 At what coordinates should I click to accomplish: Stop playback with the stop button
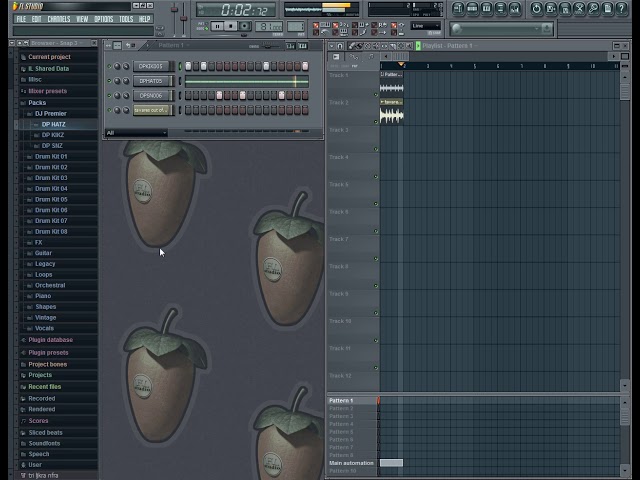[x=231, y=27]
